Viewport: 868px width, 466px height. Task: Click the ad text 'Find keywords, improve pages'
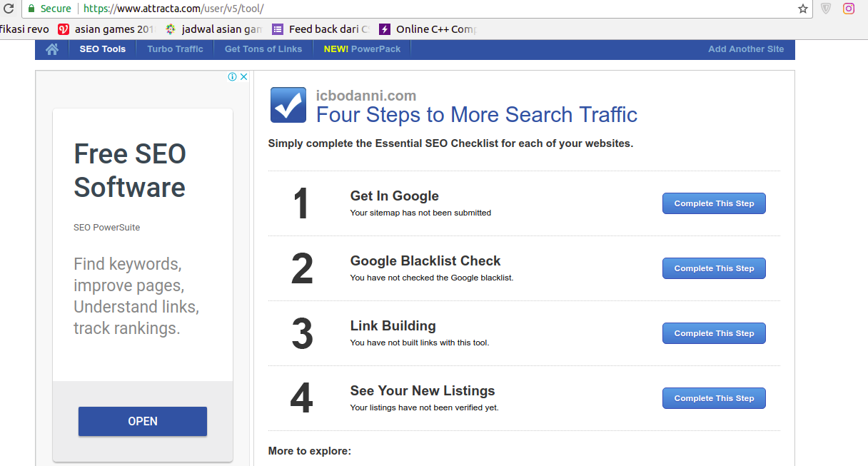pyautogui.click(x=136, y=296)
